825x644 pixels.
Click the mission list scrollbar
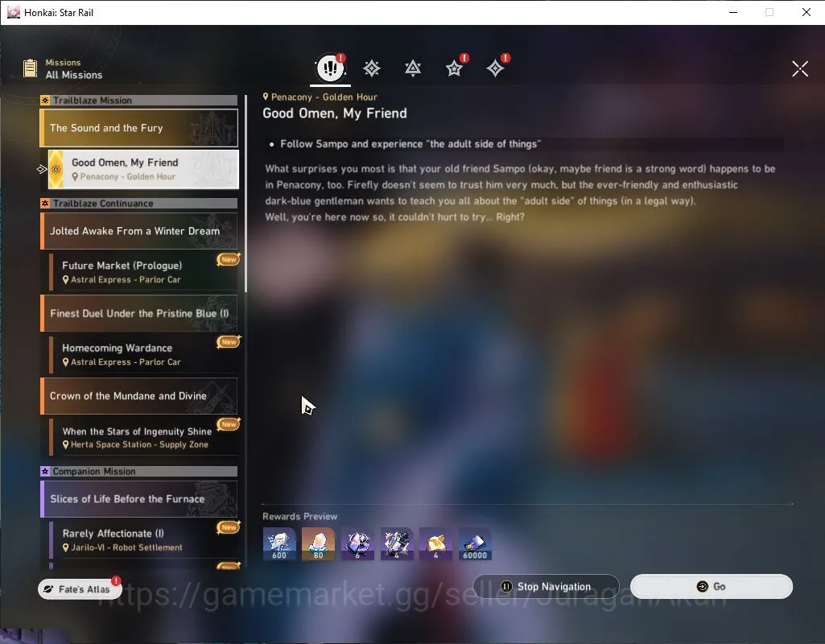[245, 195]
